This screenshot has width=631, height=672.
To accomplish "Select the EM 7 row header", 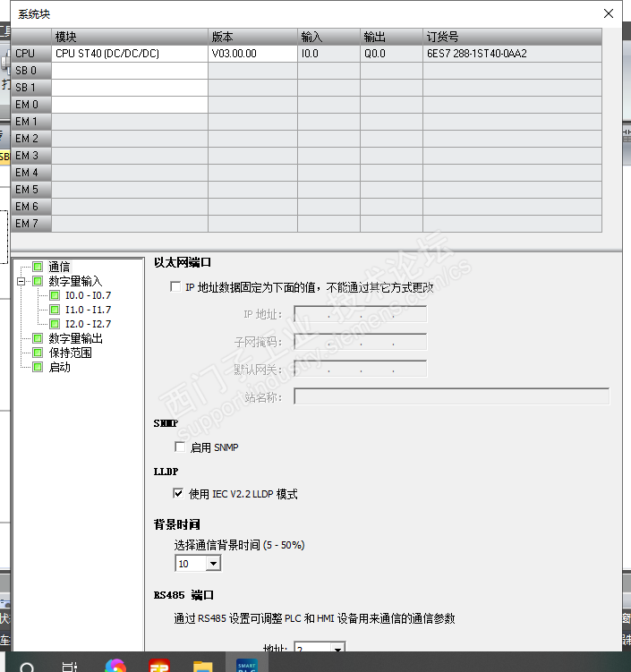I will coord(31,224).
